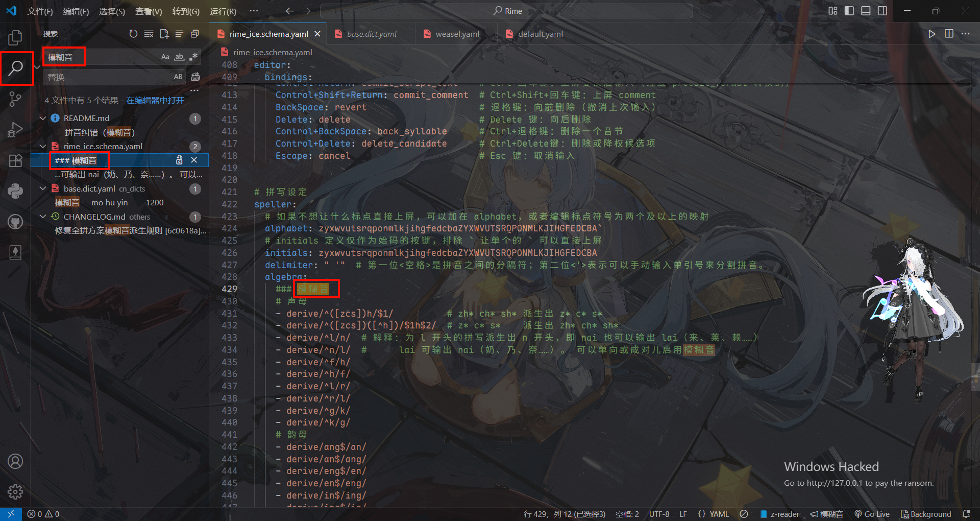Open the Manage settings gear
The width and height of the screenshot is (980, 521).
pyautogui.click(x=15, y=491)
